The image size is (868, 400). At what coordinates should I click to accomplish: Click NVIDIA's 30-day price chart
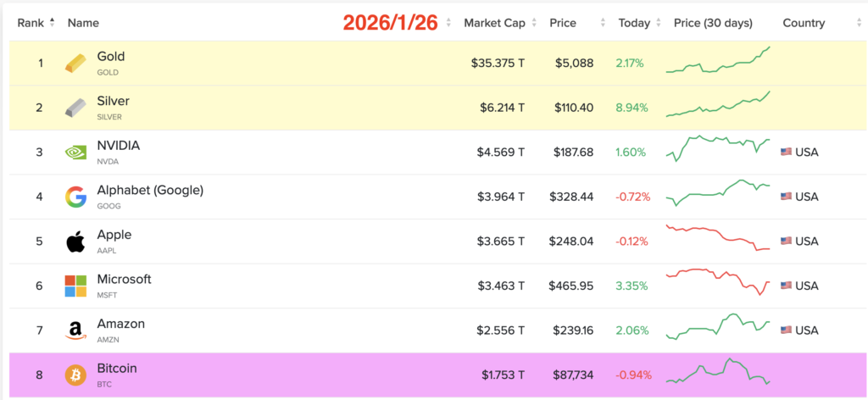coord(718,149)
